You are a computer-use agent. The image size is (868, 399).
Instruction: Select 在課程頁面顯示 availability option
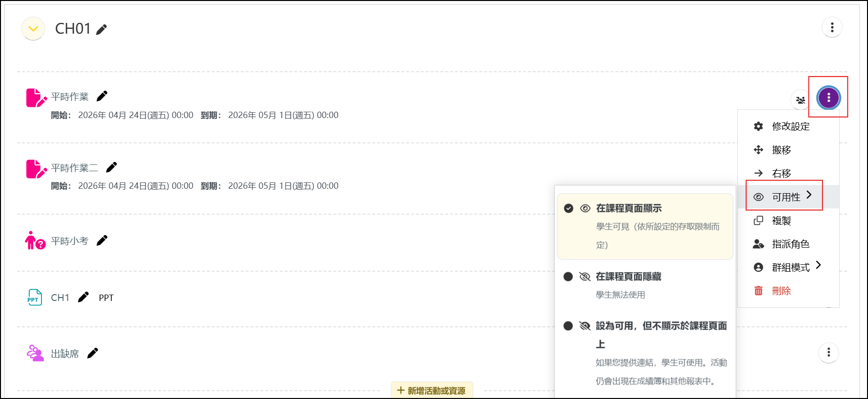645,226
